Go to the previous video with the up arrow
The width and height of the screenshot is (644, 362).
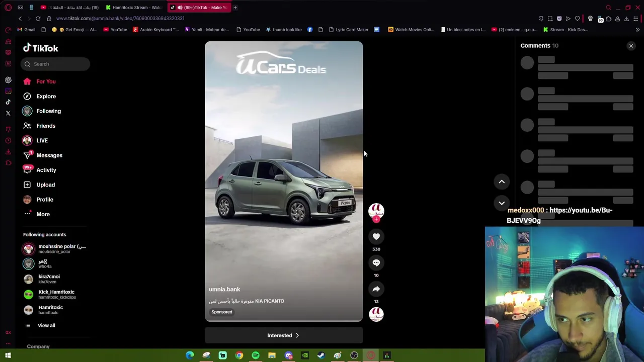tap(502, 182)
